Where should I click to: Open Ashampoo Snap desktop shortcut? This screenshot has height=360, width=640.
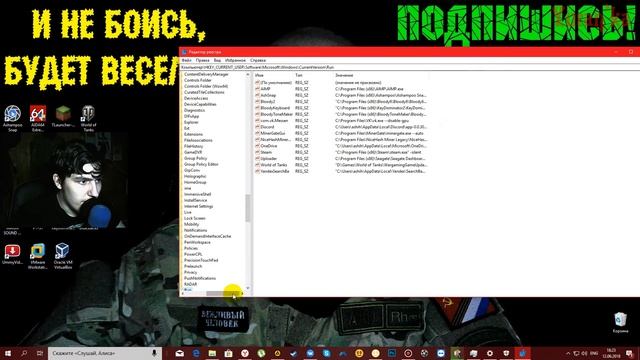13,118
